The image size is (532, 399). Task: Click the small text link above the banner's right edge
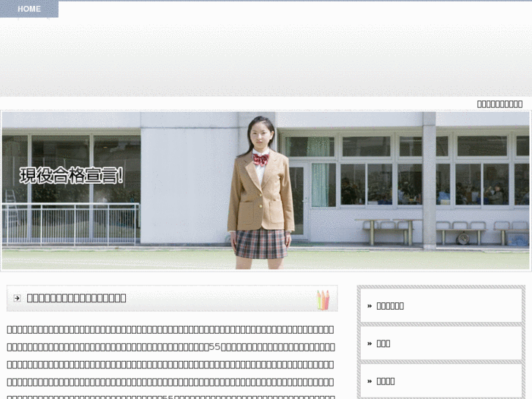[500, 104]
